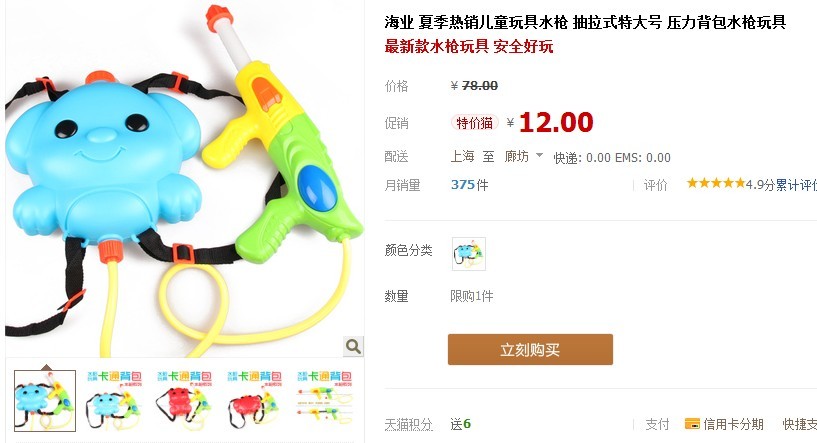The image size is (817, 443).
Task: Expand the 廊坊 delivery destination dropdown
Action: [x=523, y=156]
